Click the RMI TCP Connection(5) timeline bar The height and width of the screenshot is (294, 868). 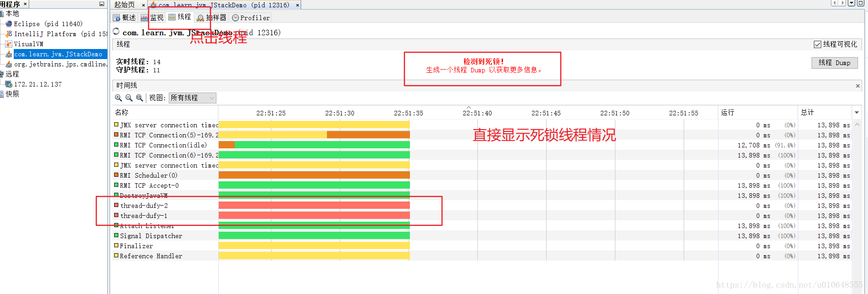tap(314, 135)
